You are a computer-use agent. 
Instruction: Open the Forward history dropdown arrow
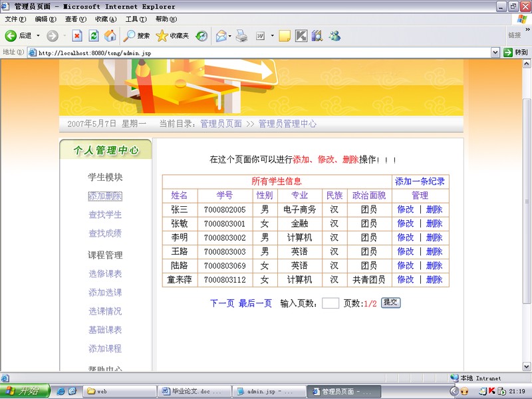(65, 36)
